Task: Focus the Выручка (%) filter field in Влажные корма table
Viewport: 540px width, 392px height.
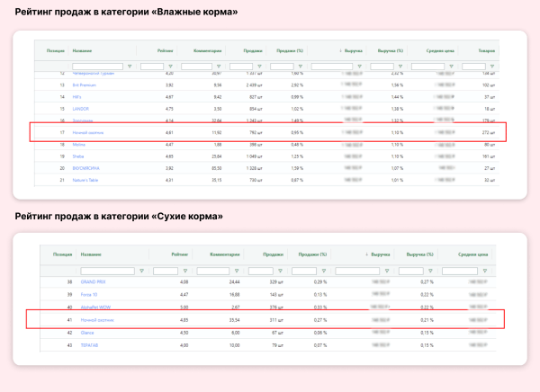Action: 382,67
